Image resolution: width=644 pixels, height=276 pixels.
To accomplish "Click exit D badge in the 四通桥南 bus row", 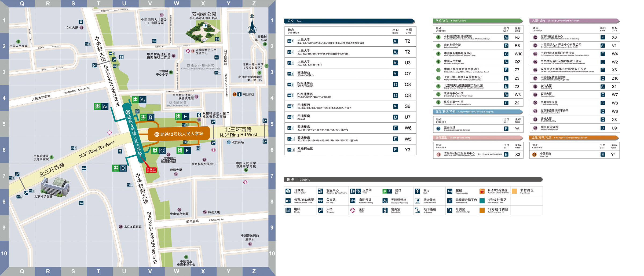I will [395, 117].
